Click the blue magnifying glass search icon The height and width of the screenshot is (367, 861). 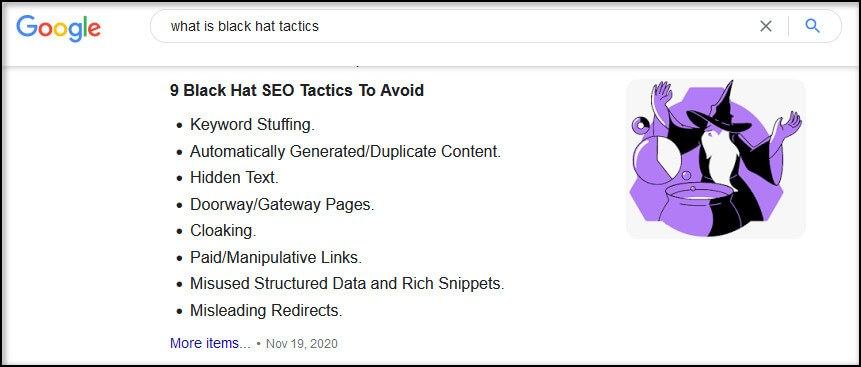point(812,25)
